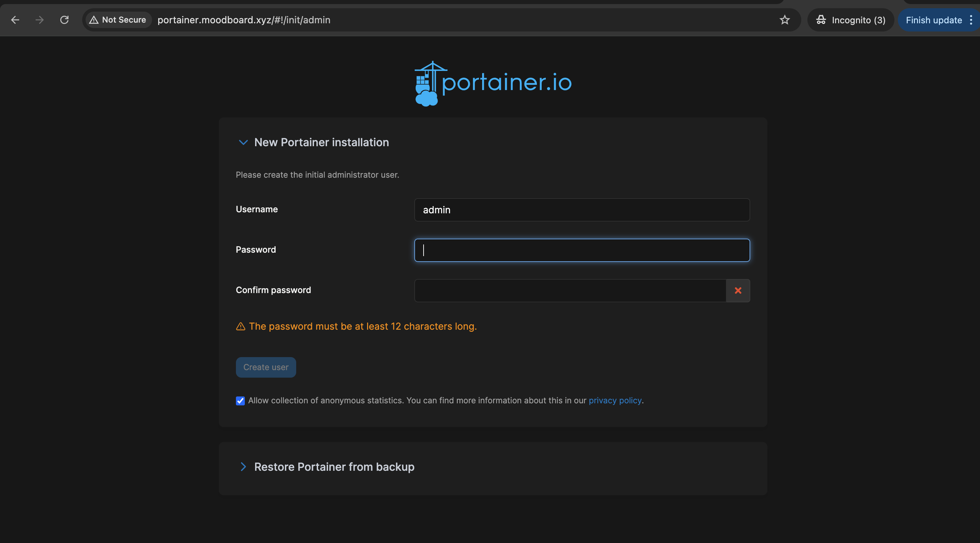Click into the Password field
Screen dimensions: 980x543
582,250
